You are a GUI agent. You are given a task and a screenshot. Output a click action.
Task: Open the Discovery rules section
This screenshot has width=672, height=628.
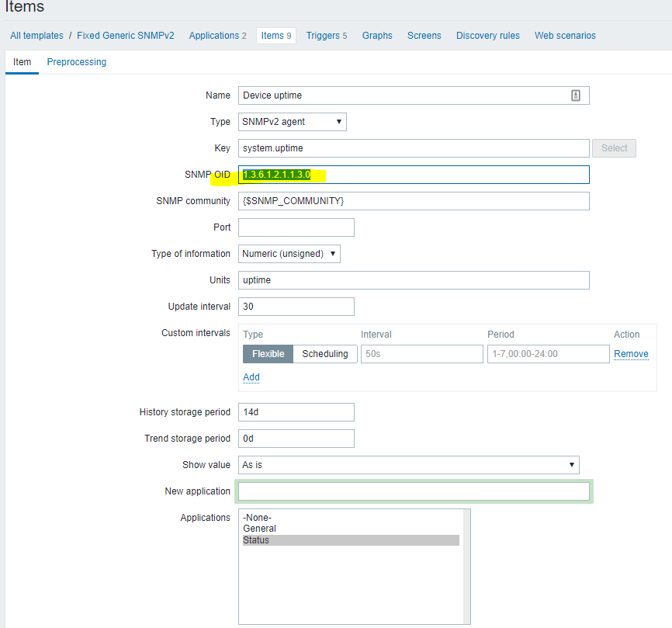point(487,35)
